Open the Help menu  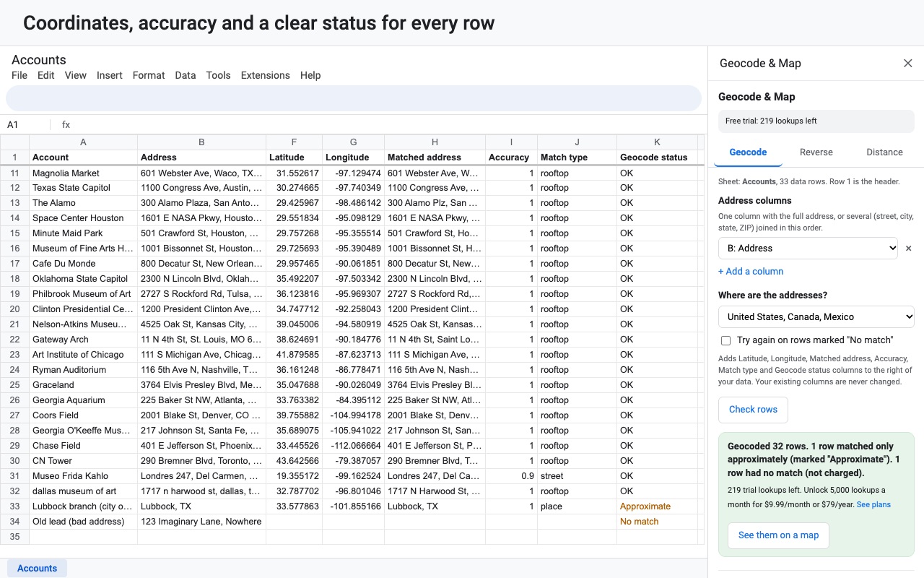[x=310, y=75]
